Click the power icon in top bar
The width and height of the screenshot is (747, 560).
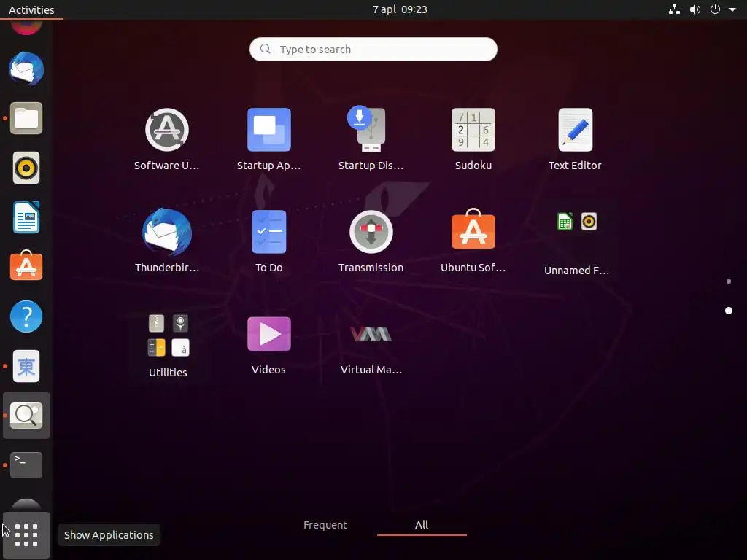click(x=715, y=9)
